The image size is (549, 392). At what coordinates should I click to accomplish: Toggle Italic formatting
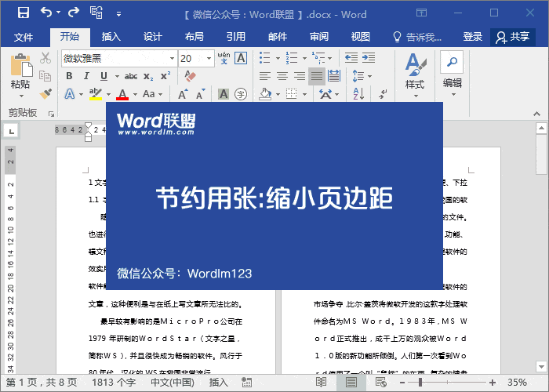(x=86, y=76)
